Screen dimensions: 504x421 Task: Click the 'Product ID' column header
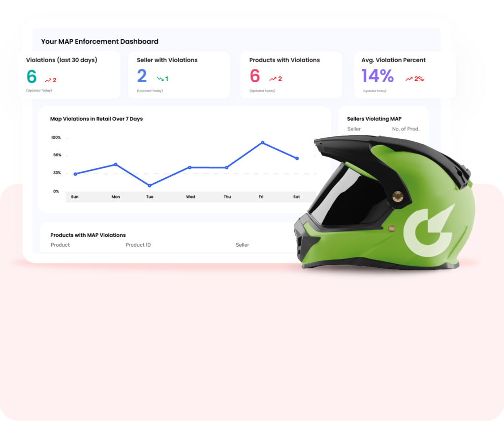point(138,245)
